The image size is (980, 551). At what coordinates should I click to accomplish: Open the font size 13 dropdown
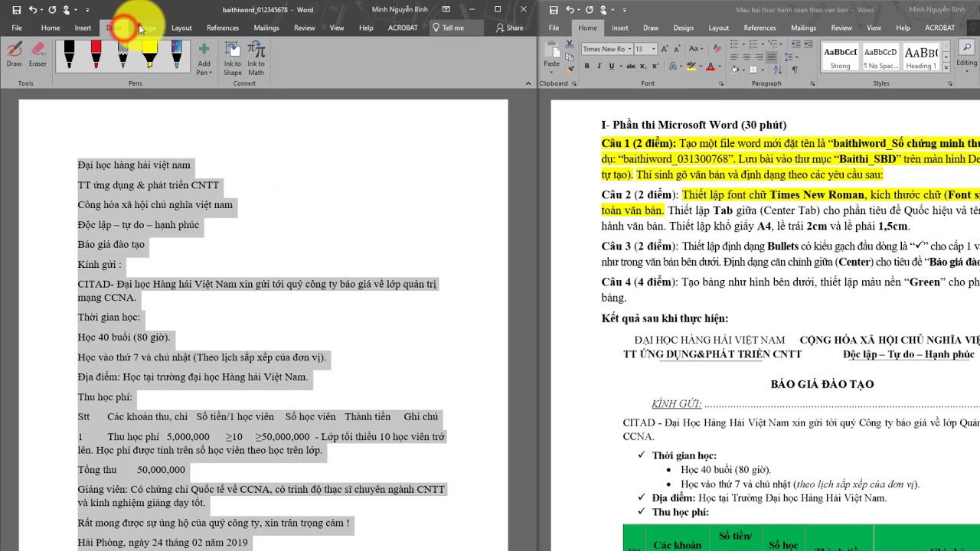653,49
